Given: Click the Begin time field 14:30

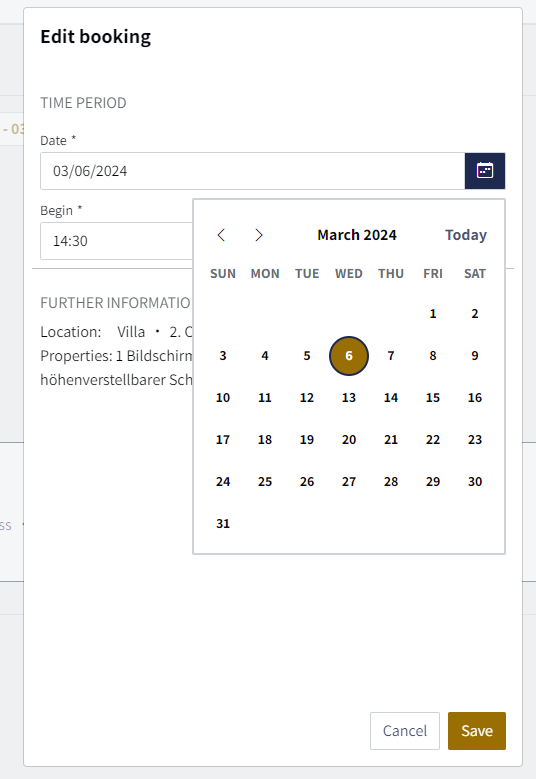Looking at the screenshot, I should [117, 241].
